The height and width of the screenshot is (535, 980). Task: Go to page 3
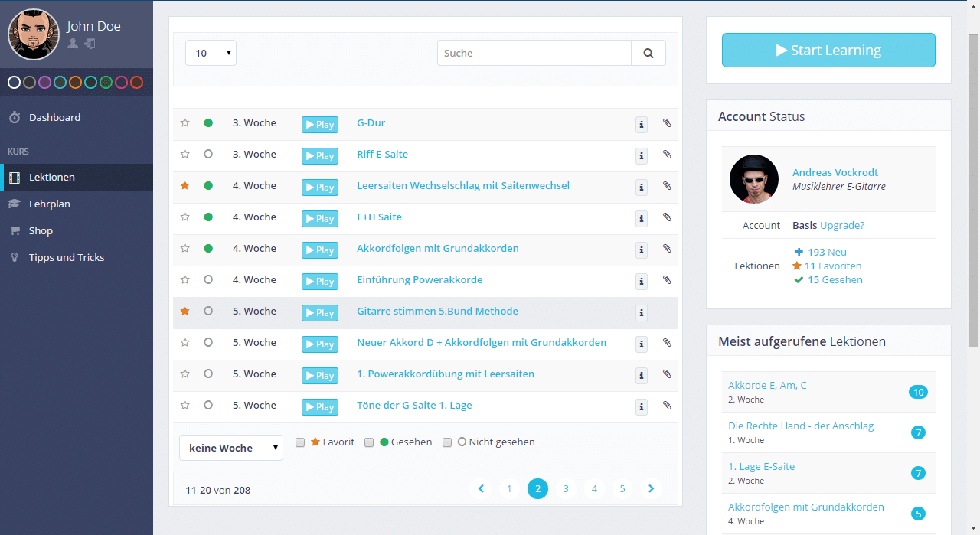pos(566,488)
